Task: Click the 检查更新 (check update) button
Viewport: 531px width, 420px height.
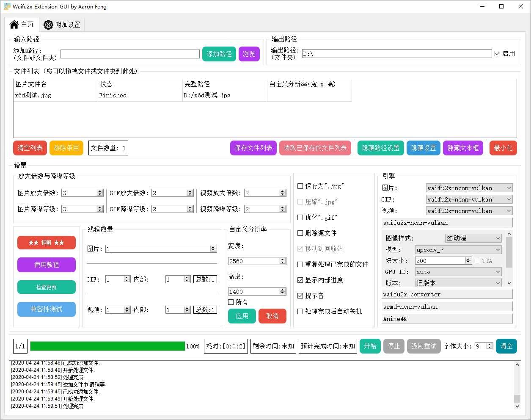Action: pyautogui.click(x=46, y=287)
